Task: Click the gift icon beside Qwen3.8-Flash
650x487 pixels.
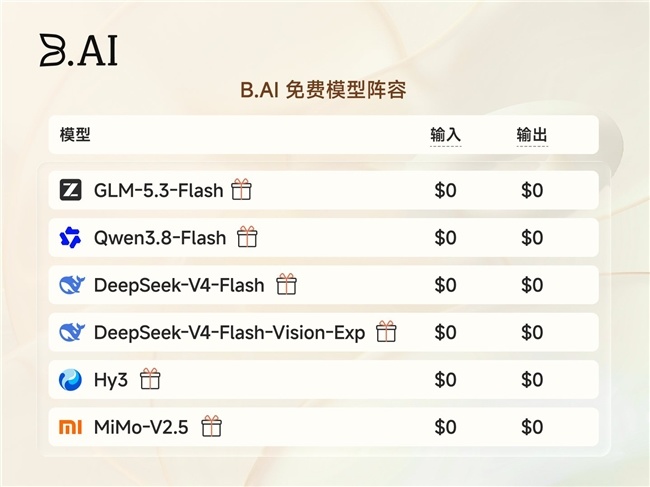Action: coord(247,237)
